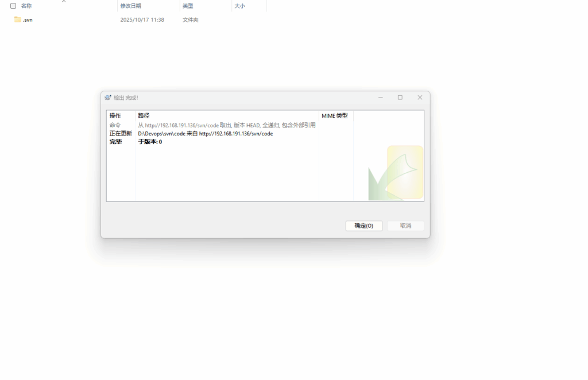Close the checkout dialog with the X
Viewport: 588px width, 380px height.
pos(420,98)
